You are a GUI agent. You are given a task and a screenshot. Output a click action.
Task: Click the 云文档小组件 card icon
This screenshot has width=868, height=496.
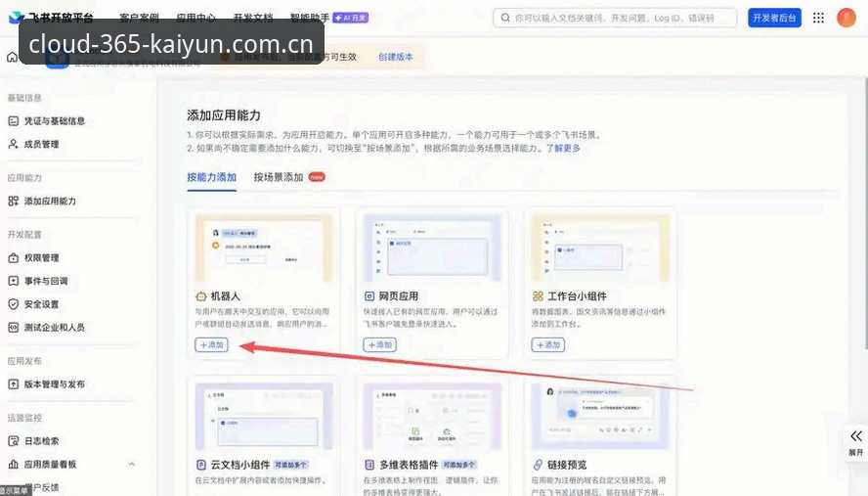tap(201, 465)
